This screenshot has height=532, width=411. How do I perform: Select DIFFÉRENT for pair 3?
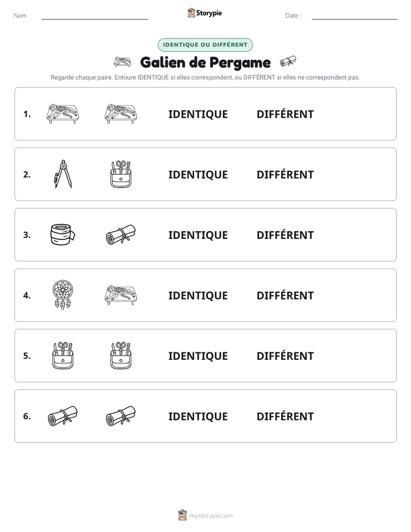(x=285, y=235)
